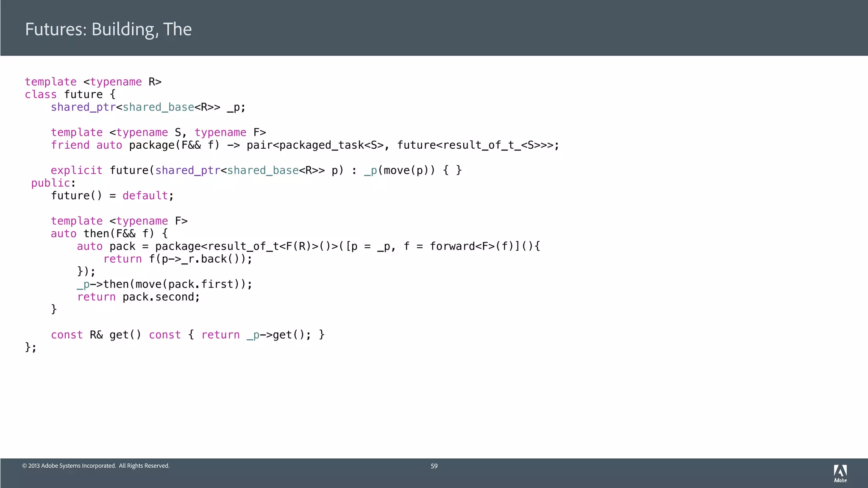Click the 'future() = default;' line
The height and width of the screenshot is (488, 868).
click(x=112, y=196)
